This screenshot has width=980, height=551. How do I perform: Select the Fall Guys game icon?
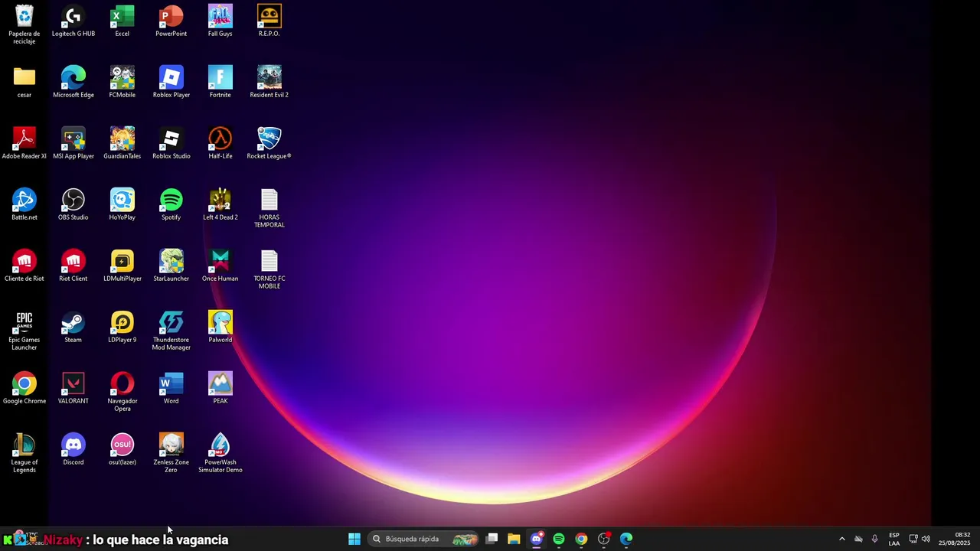point(220,21)
